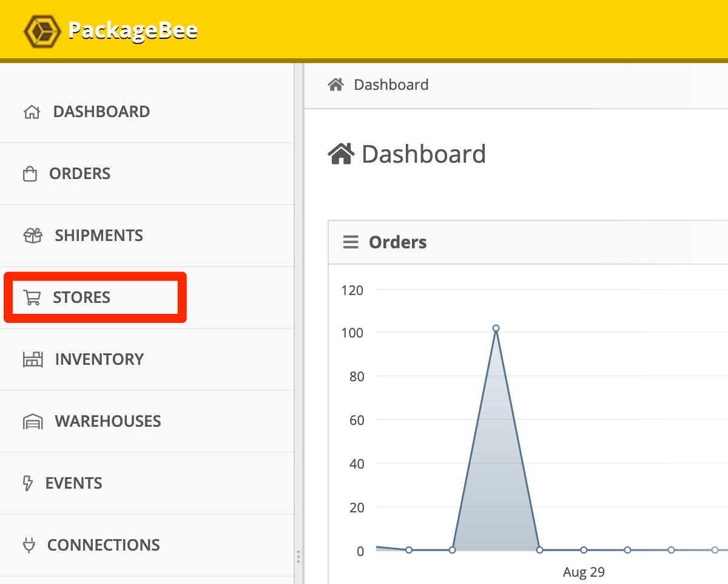
Task: Click the large house icon in page heading
Action: pyautogui.click(x=341, y=154)
